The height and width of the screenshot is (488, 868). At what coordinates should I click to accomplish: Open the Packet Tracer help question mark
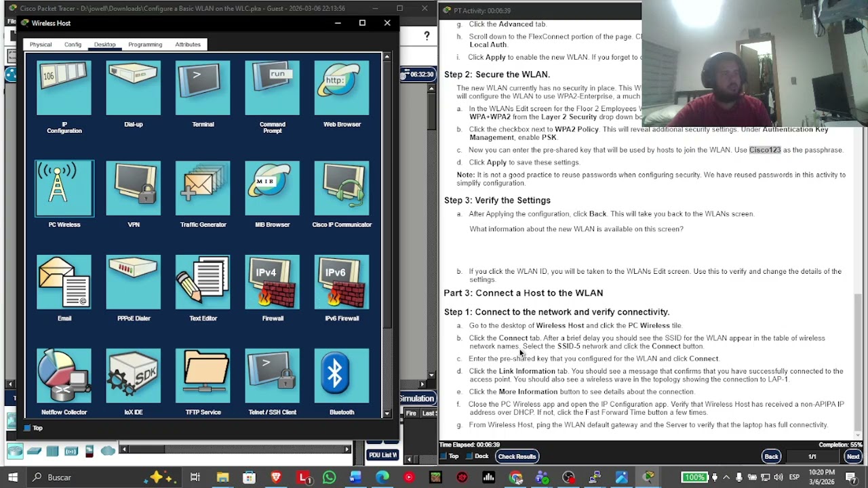[427, 36]
